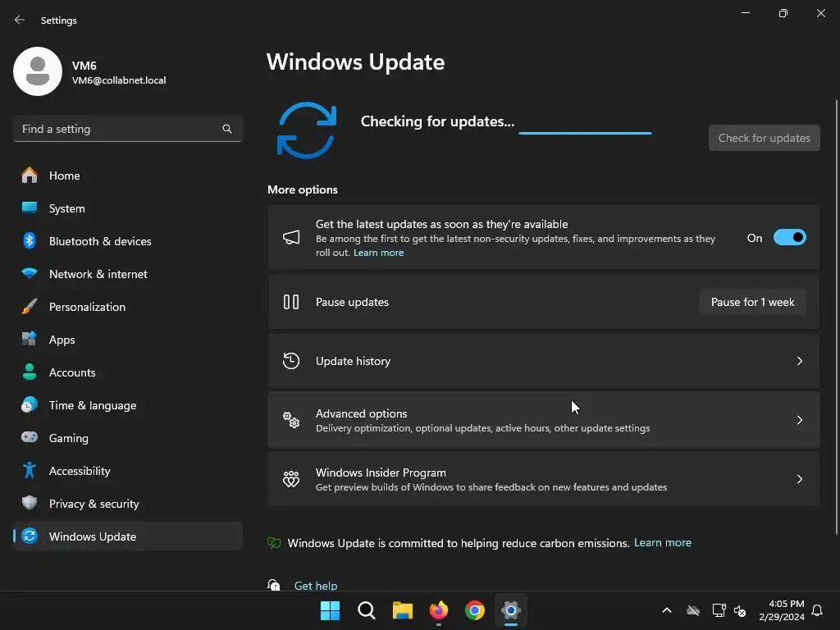Click the Apps icon in sidebar
Screen dimensions: 840x630
click(x=30, y=339)
